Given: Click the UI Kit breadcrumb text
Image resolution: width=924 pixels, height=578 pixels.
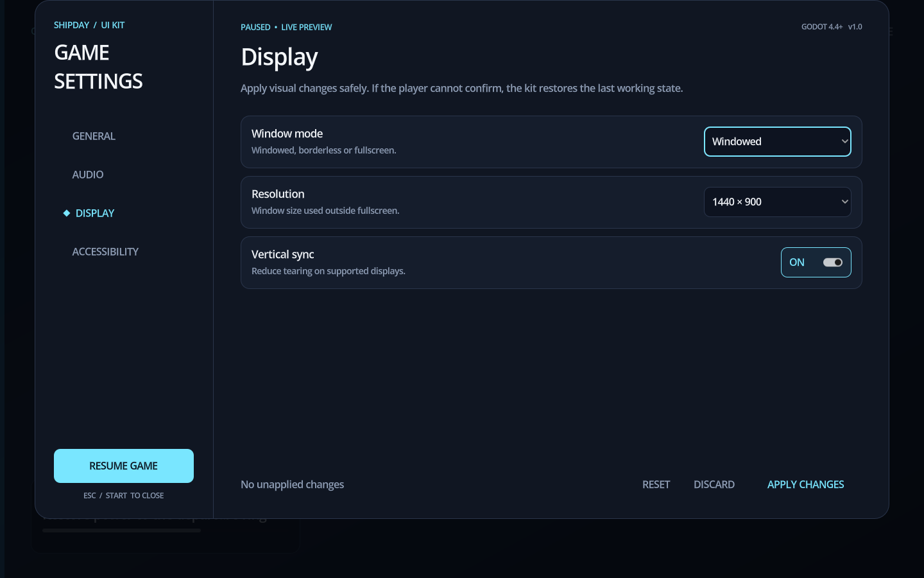Looking at the screenshot, I should tap(113, 25).
